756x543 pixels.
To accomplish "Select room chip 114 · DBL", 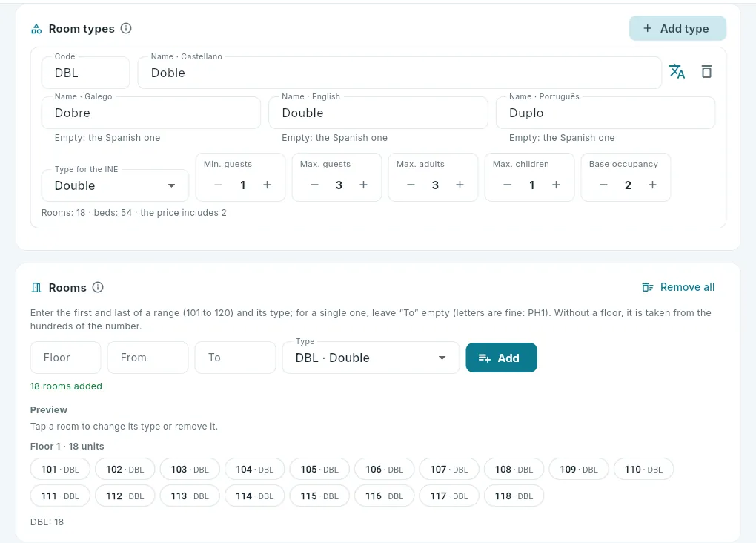I will tap(254, 496).
